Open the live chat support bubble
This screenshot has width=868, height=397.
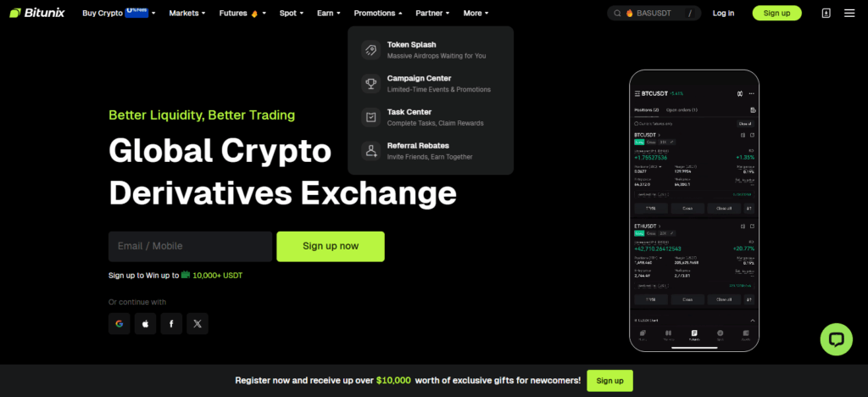[836, 339]
